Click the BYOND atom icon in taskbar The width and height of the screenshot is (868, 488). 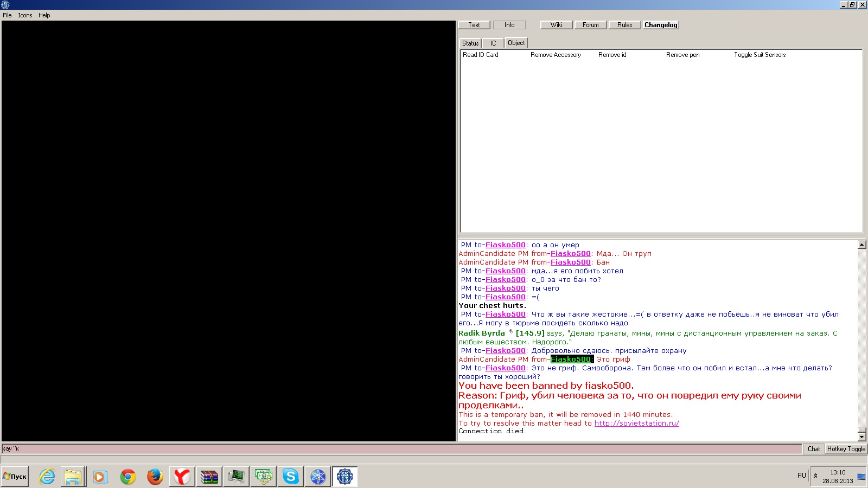click(x=317, y=477)
